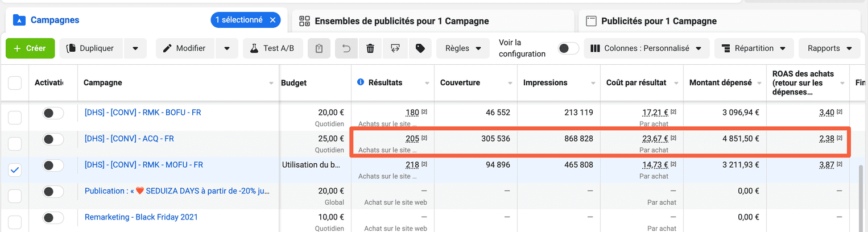Clear selection with the X on '1 sélectionné'
Viewport: 868px width, 232px height.
[x=272, y=20]
